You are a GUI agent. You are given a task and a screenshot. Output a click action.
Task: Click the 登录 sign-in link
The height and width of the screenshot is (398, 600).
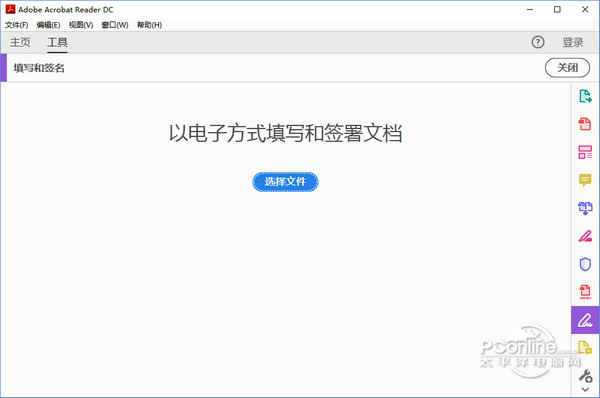click(x=573, y=42)
